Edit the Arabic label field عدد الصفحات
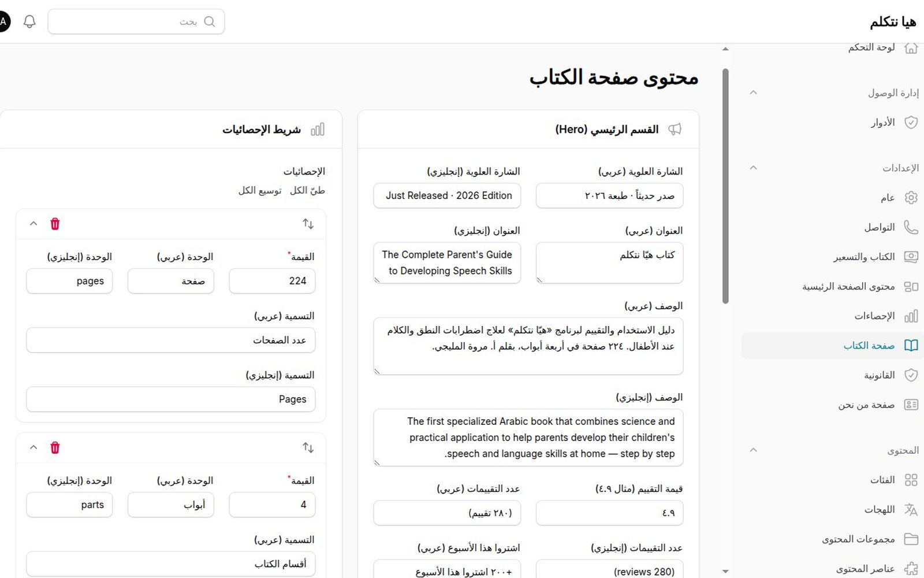924x578 pixels. 171,340
